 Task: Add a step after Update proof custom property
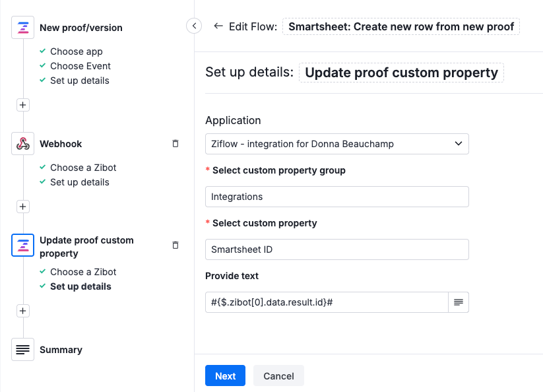tap(22, 310)
